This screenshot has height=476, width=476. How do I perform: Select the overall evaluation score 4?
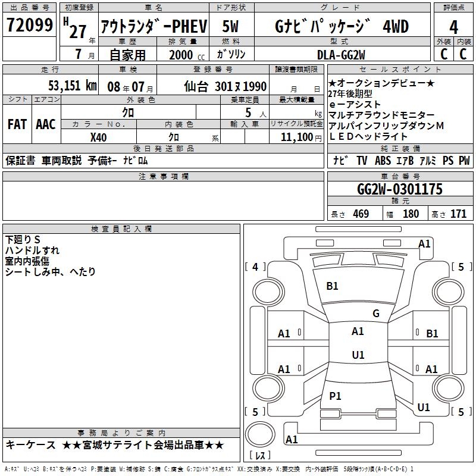(454, 27)
